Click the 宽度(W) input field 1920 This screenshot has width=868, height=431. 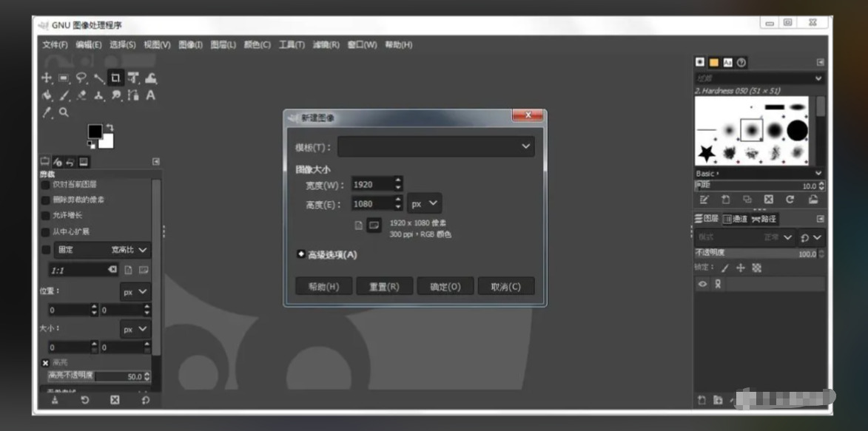coord(372,184)
